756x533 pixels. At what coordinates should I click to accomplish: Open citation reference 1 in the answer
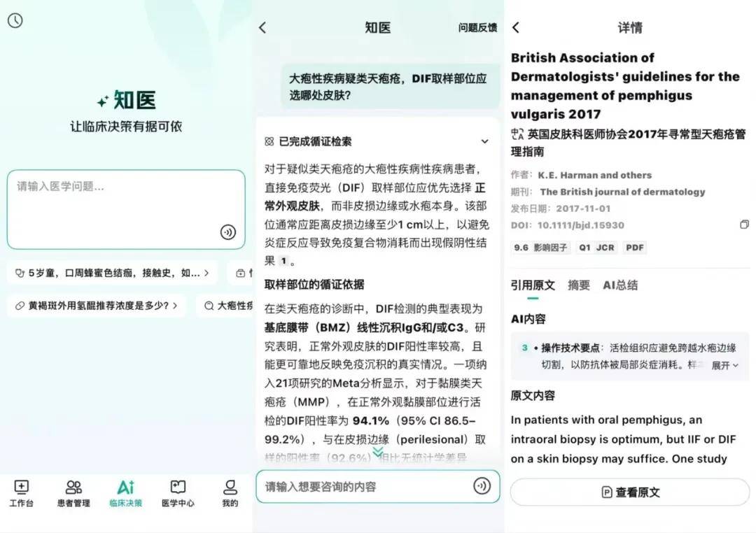pyautogui.click(x=284, y=261)
